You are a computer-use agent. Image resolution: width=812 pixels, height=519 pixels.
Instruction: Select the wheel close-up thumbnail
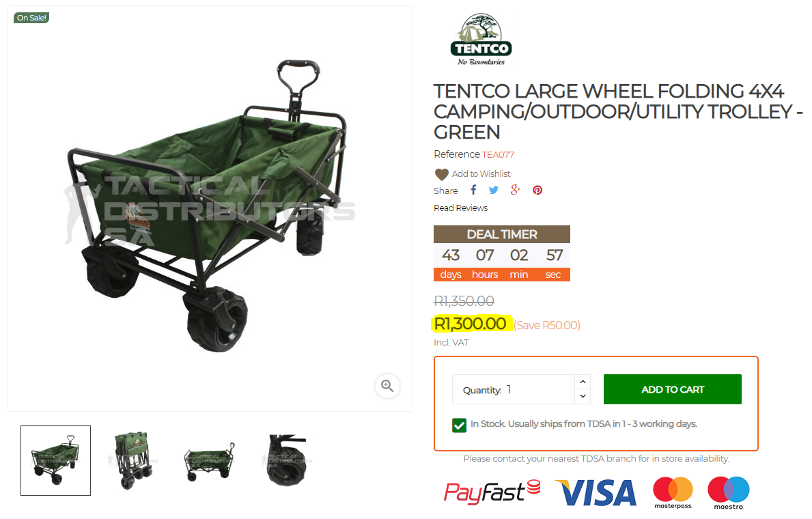(x=286, y=460)
